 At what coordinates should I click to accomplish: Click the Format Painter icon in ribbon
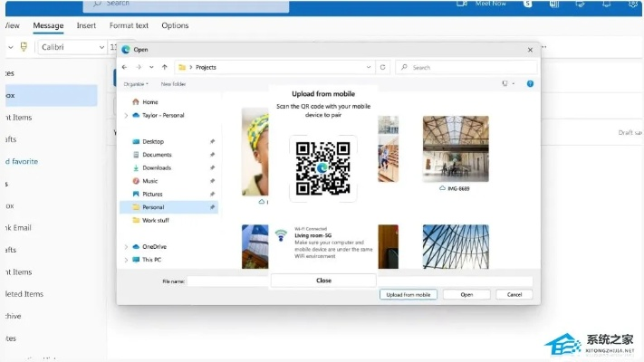point(23,47)
